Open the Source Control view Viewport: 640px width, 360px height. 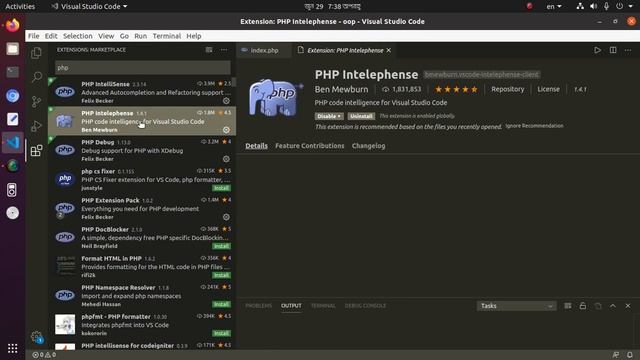coord(36,101)
